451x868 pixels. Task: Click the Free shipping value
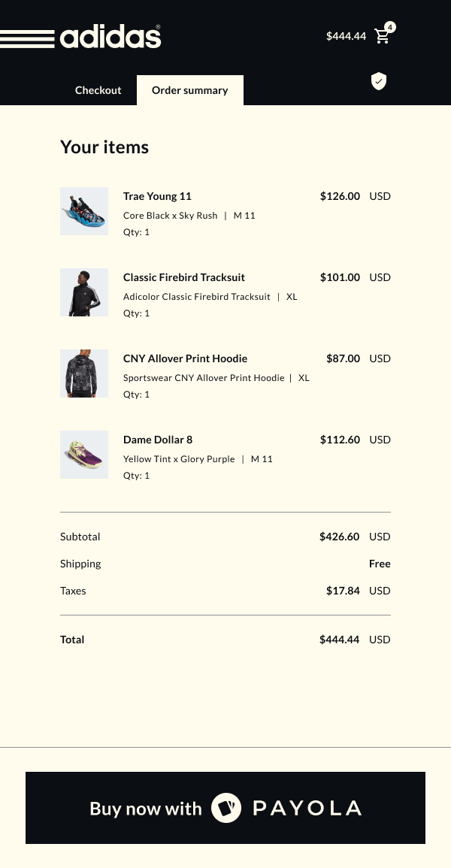click(x=380, y=564)
